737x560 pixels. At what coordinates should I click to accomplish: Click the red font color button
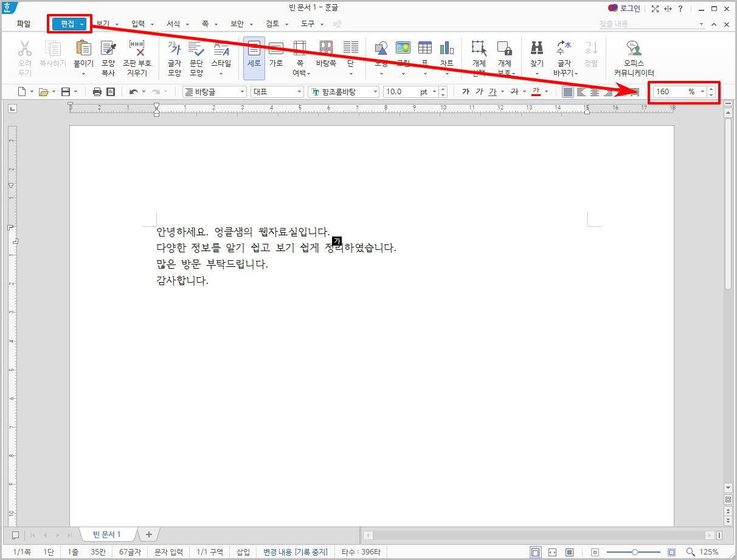pos(536,92)
